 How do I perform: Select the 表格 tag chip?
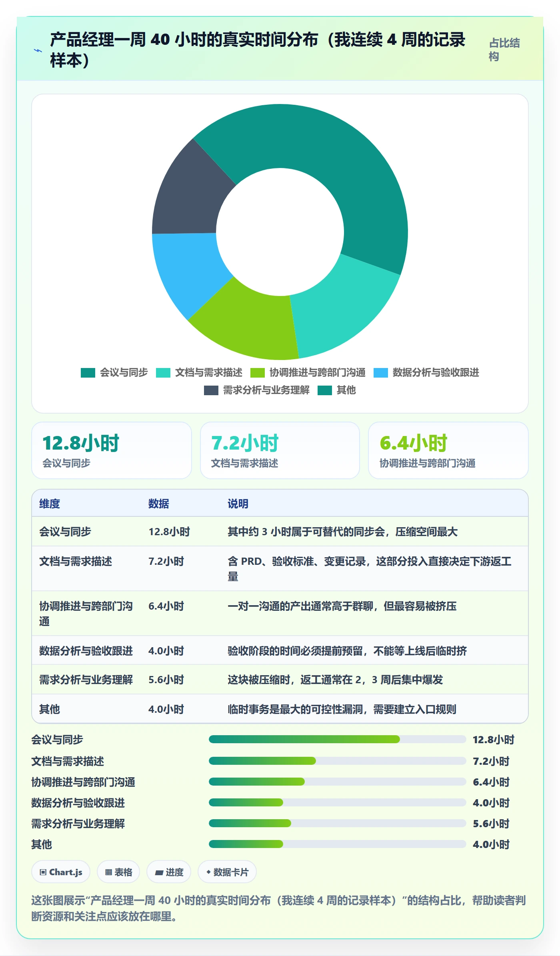[x=118, y=872]
